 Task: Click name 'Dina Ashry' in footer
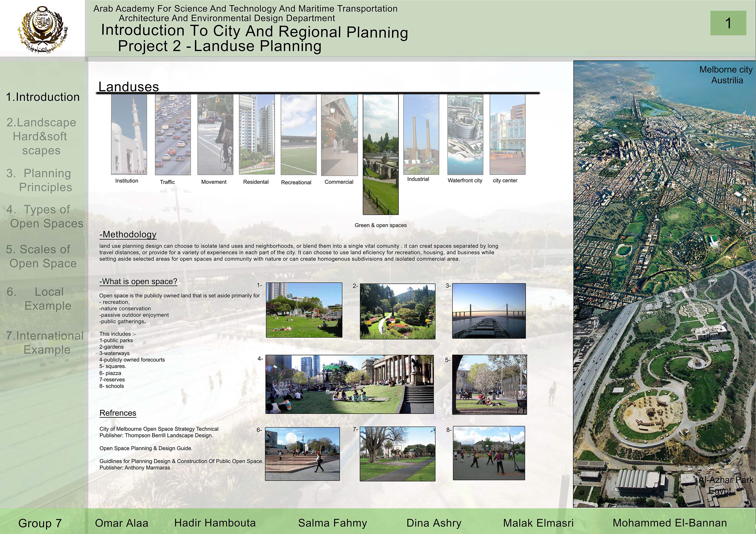(434, 523)
